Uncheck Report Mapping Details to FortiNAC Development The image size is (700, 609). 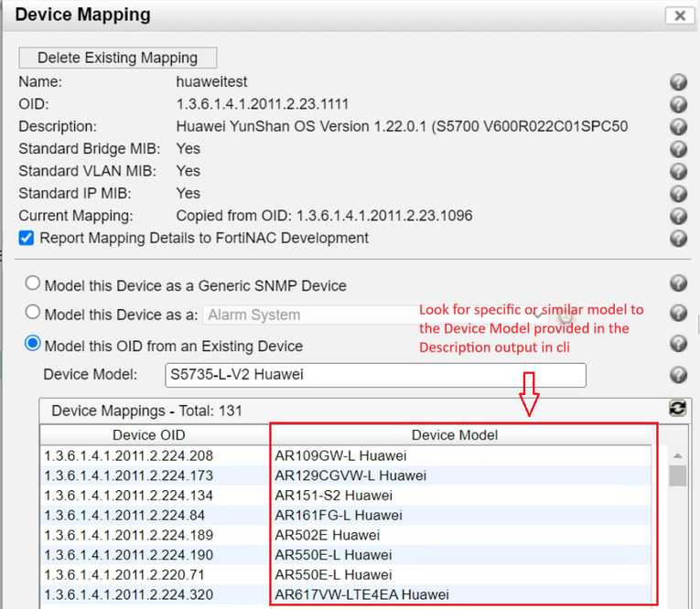pyautogui.click(x=27, y=239)
